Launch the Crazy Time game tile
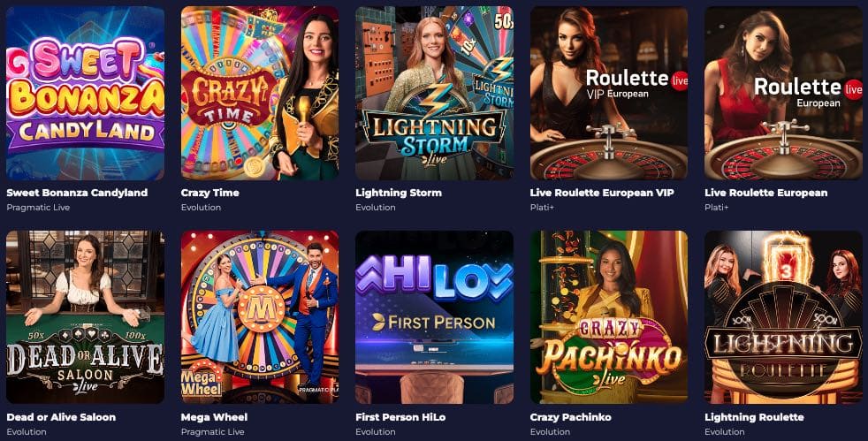Screen dimensions: 868x441 [x=260, y=93]
